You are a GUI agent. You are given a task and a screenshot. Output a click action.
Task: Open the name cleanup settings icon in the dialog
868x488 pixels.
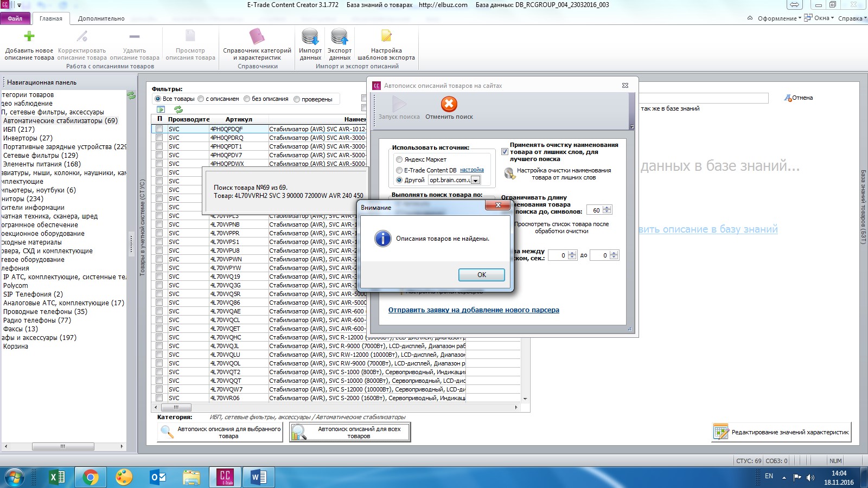pyautogui.click(x=509, y=174)
